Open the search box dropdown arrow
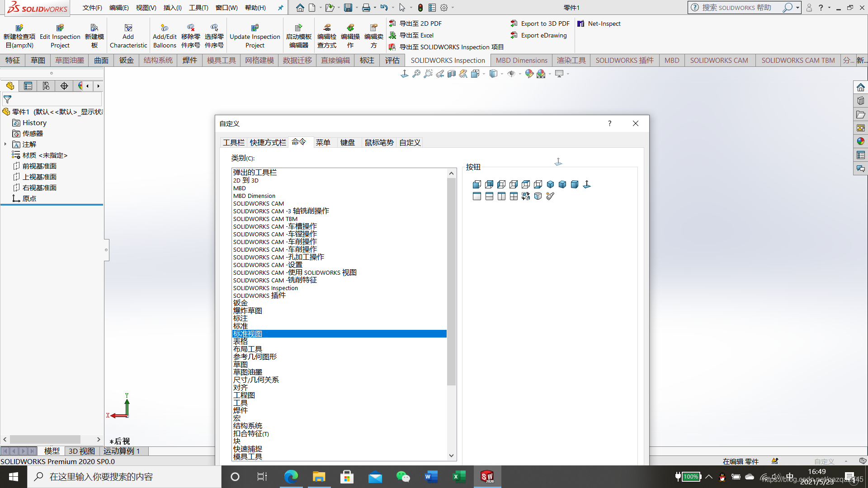The image size is (868, 488). tap(797, 8)
